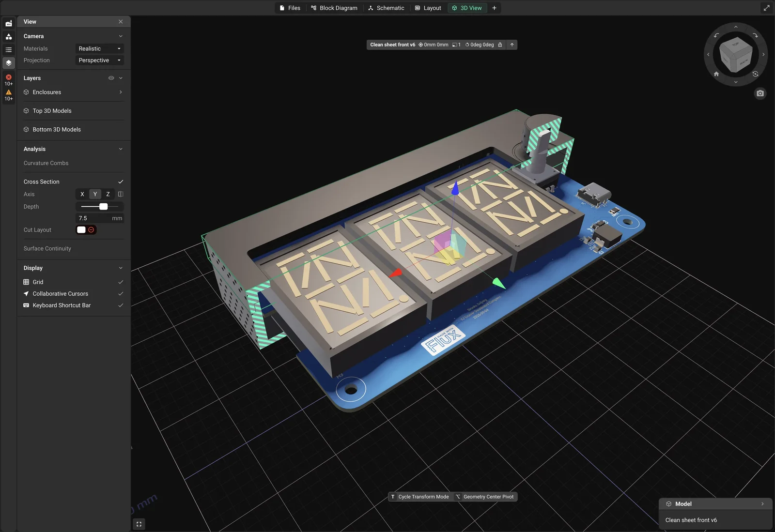
Task: Select the stacked layers view icon
Action: coord(9,63)
